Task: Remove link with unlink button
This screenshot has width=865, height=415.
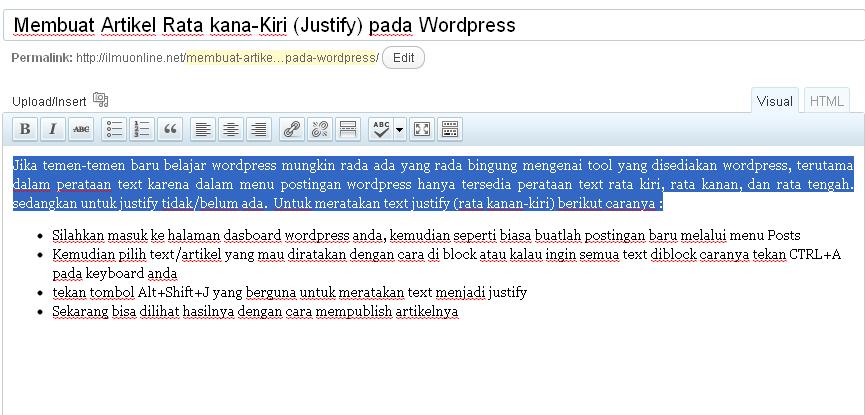Action: [x=320, y=129]
